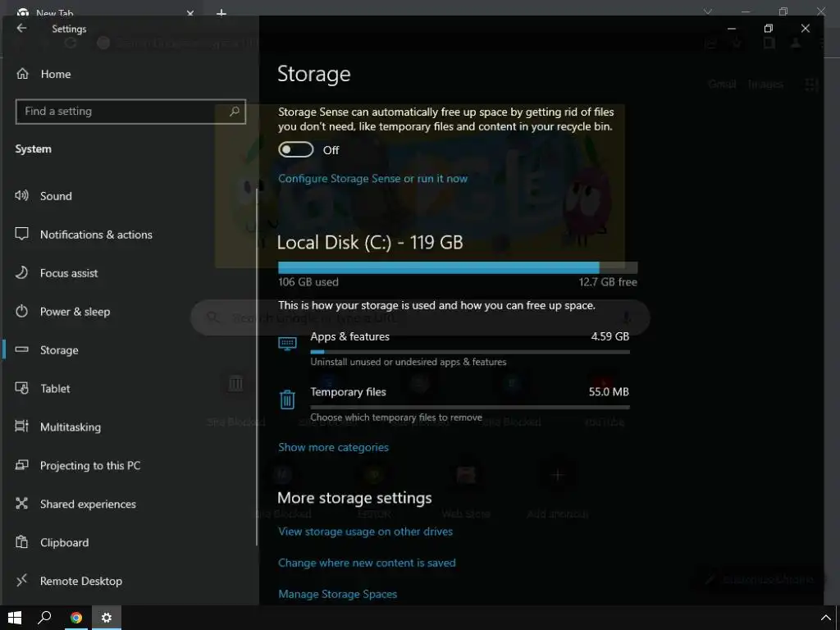Viewport: 840px width, 630px height.
Task: Click the 106 GB used label
Action: pyautogui.click(x=308, y=282)
